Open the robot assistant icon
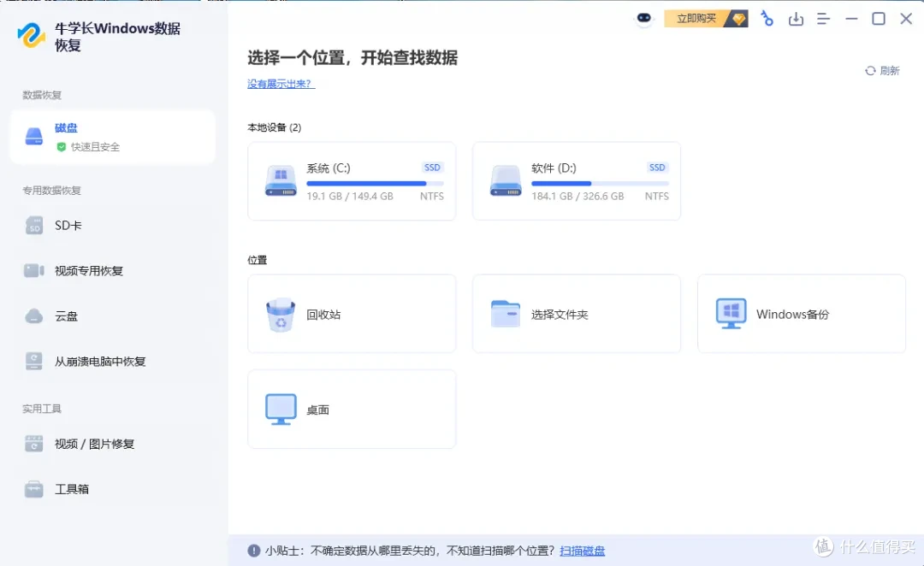 click(643, 18)
